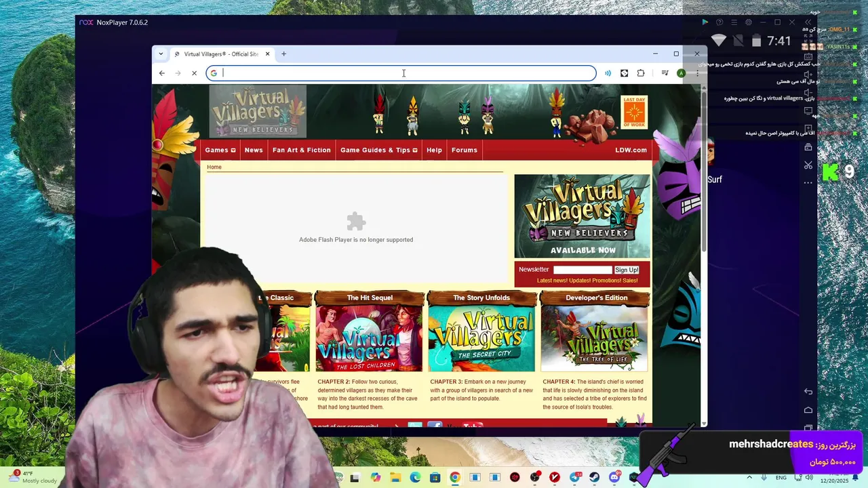
Task: Collapse NoxPlayer sidebar with double-arrow icon
Action: (808, 22)
